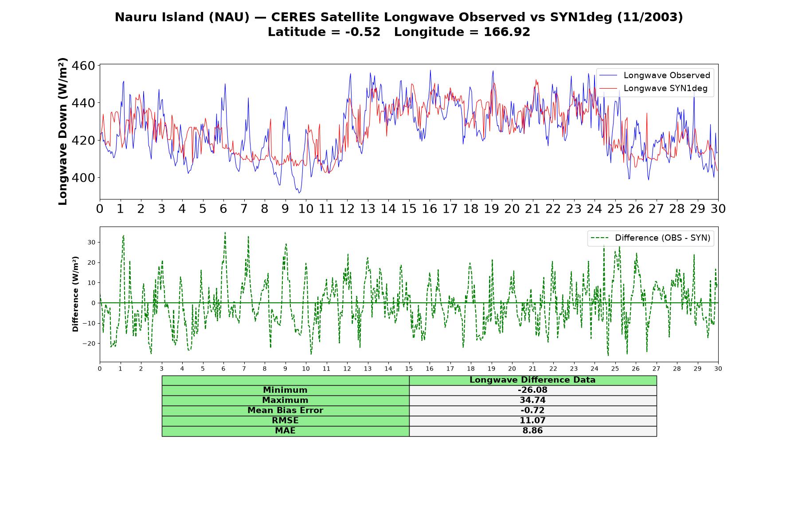Viewport: 798px width, 532px height.
Task: Click the MAE value 8.86 cell
Action: [532, 431]
